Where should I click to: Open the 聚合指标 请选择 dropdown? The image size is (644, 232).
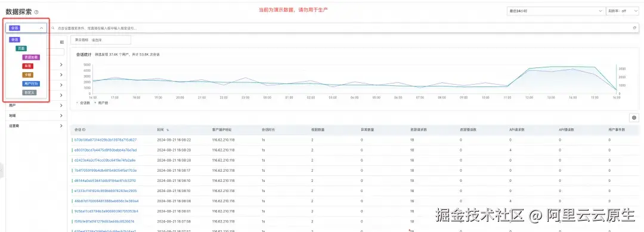[101, 40]
